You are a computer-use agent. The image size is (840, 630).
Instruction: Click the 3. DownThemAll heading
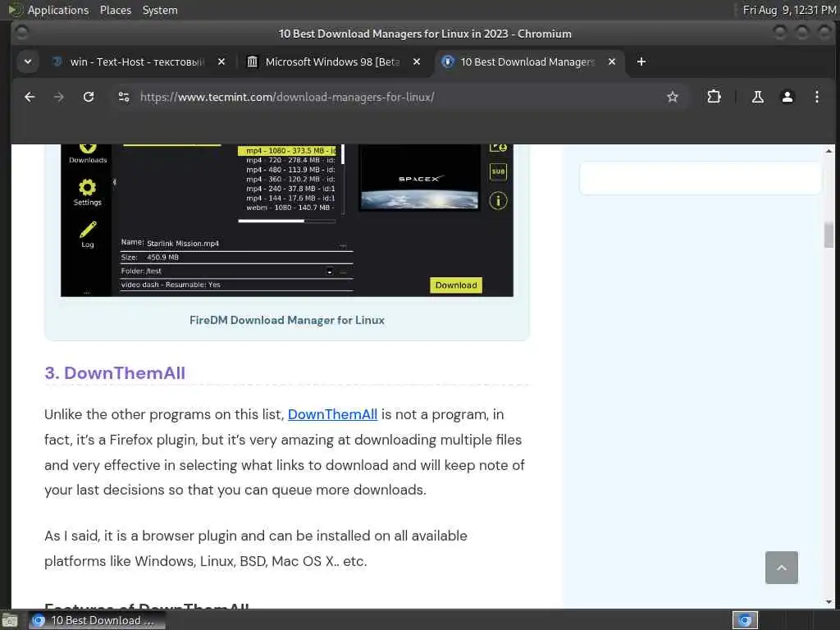coord(115,373)
